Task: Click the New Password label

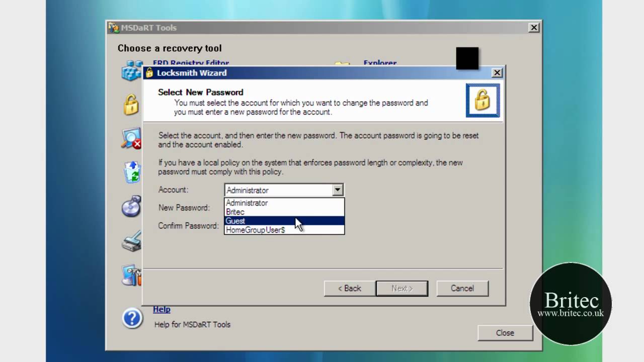Action: tap(184, 208)
